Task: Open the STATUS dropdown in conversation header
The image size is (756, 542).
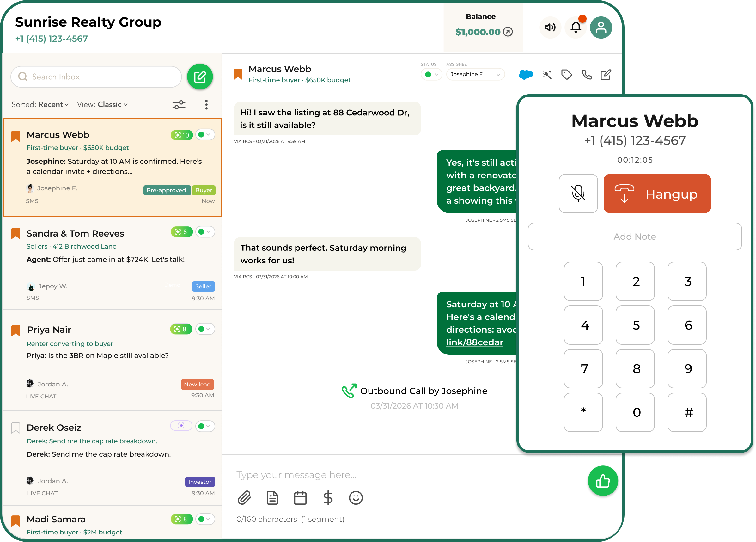Action: click(431, 74)
